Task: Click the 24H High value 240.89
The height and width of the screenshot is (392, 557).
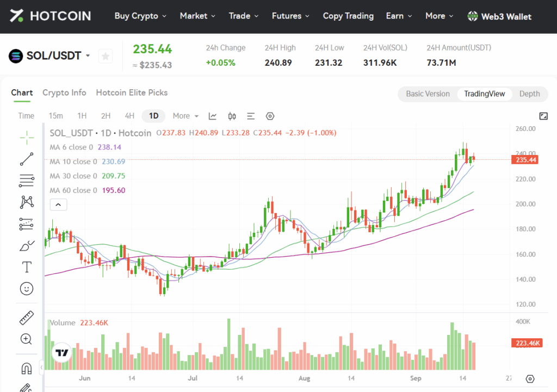Action: pyautogui.click(x=278, y=63)
